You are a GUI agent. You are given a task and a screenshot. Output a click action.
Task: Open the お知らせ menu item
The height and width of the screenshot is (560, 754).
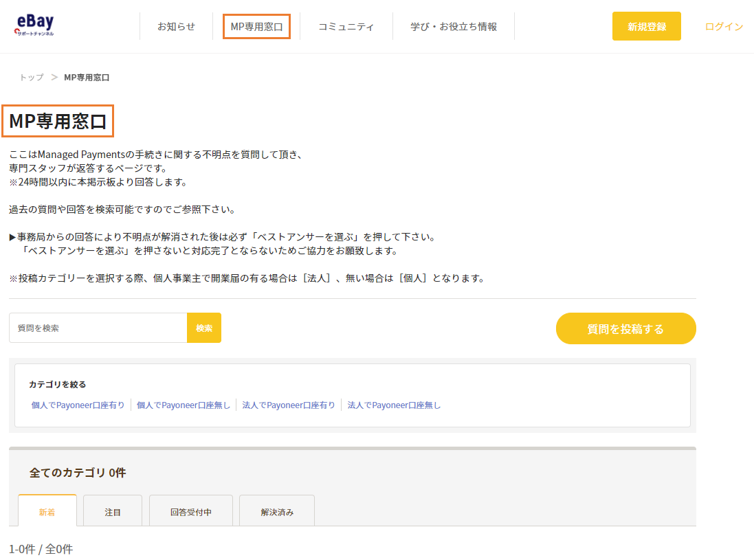click(176, 26)
